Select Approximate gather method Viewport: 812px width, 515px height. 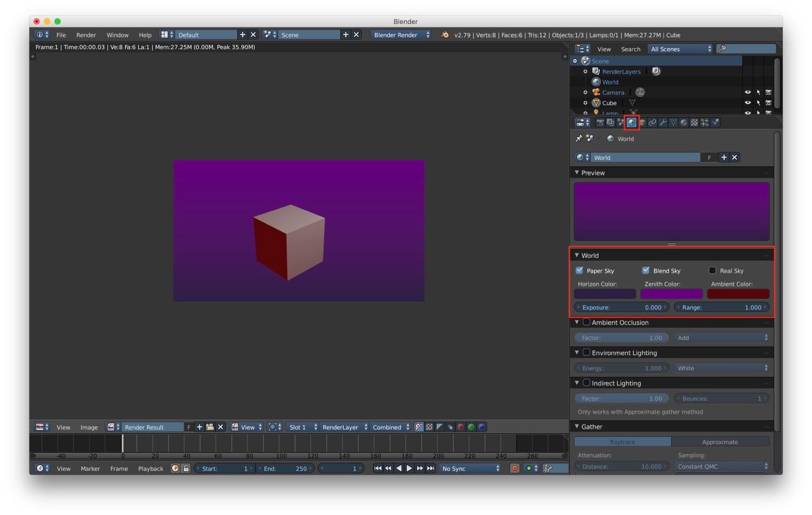tap(720, 442)
